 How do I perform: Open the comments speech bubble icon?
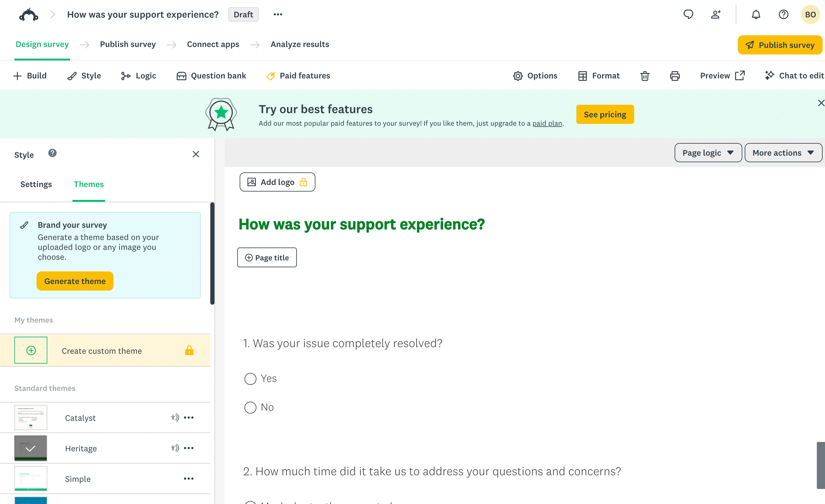pos(688,14)
